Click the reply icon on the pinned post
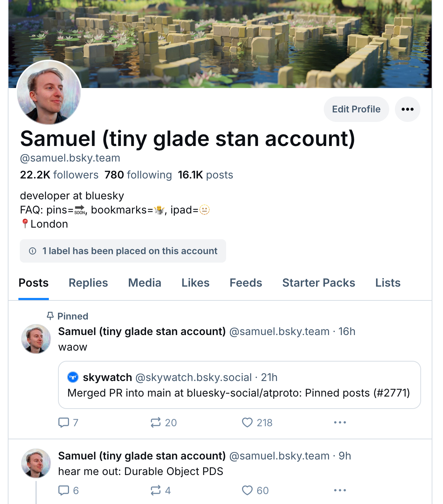443x504 pixels. 64,422
